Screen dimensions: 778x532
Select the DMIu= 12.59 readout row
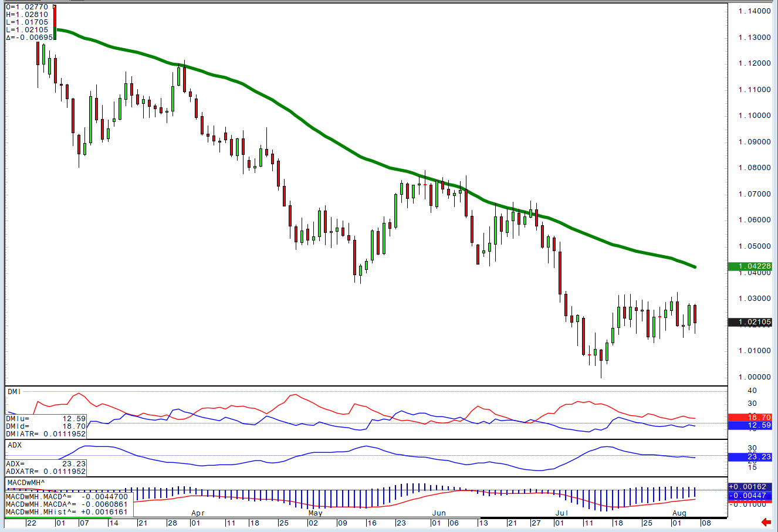click(x=46, y=418)
